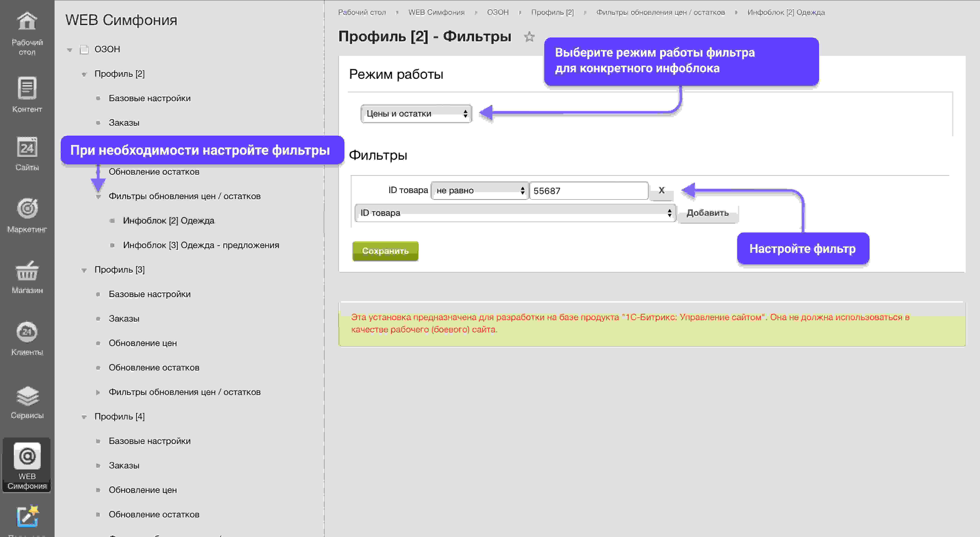This screenshot has width=980, height=537.
Task: Collapse the Профиль [3] tree arrow
Action: pos(84,270)
